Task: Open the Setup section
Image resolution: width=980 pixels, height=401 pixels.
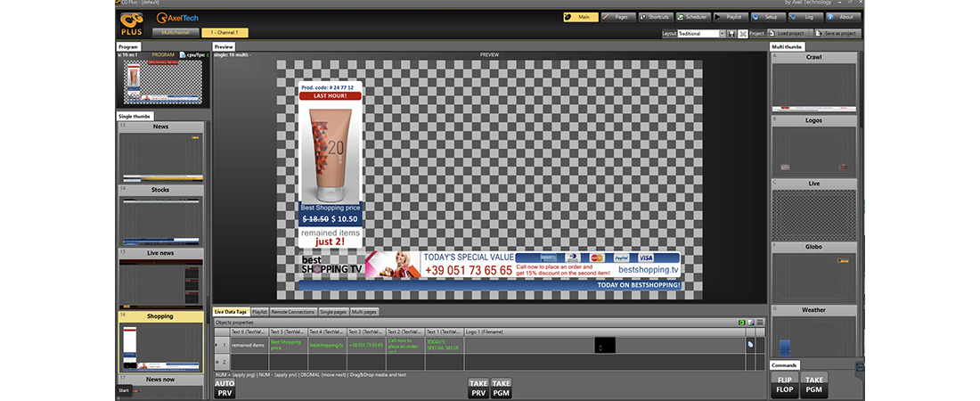Action: point(767,18)
